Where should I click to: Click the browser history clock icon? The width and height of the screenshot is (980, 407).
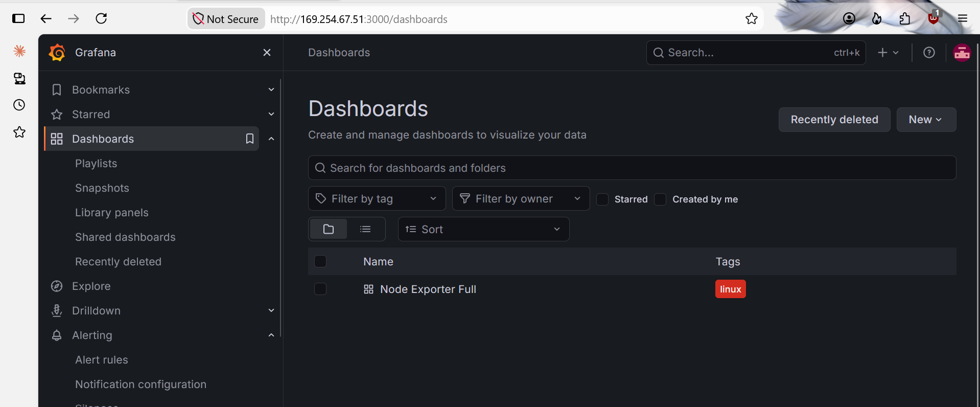[x=19, y=105]
